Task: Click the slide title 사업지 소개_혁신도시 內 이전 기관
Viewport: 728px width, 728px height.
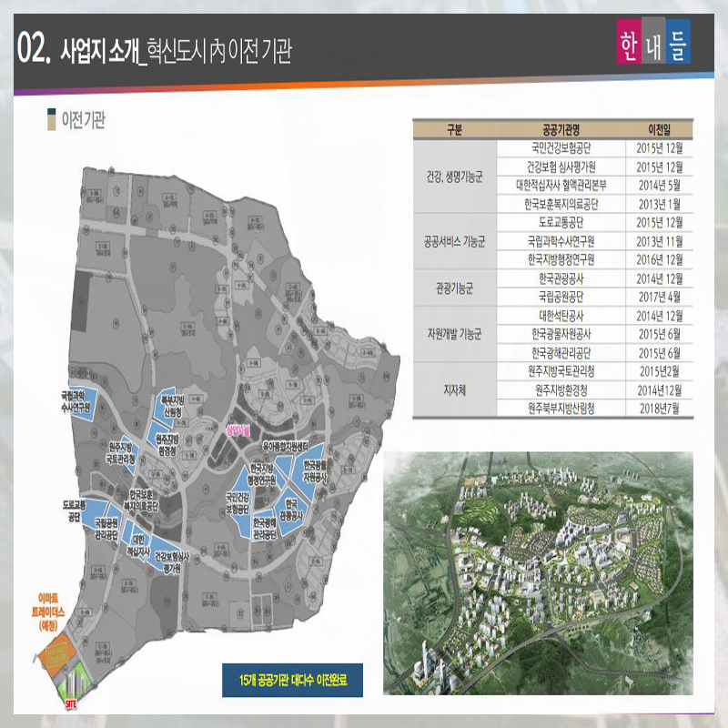Action: (x=176, y=50)
